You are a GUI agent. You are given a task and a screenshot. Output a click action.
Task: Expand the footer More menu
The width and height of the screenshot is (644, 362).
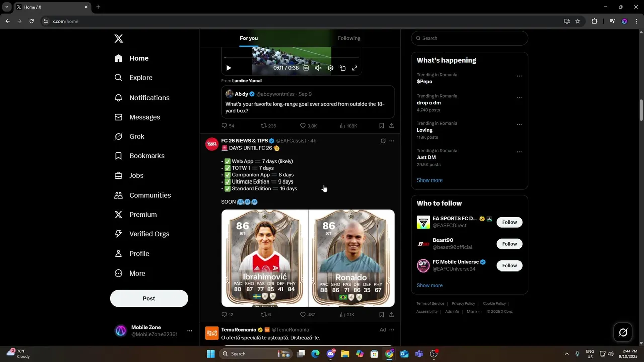[x=473, y=312]
